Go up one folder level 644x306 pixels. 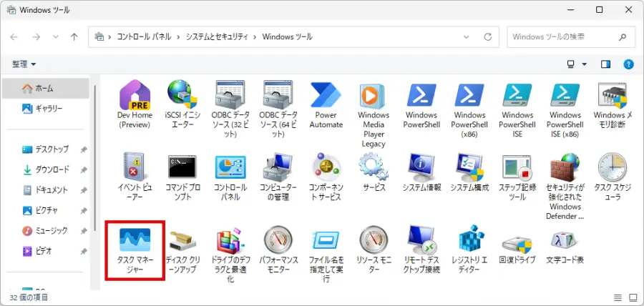[x=74, y=37]
